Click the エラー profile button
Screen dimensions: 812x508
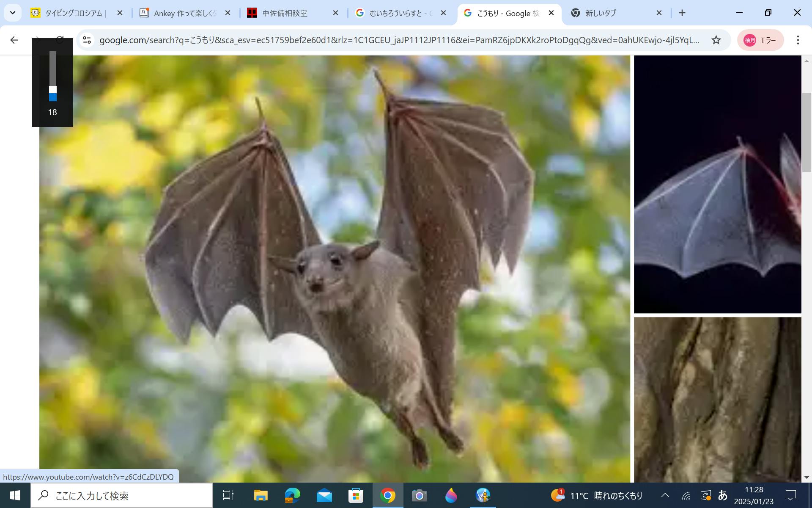coord(760,40)
